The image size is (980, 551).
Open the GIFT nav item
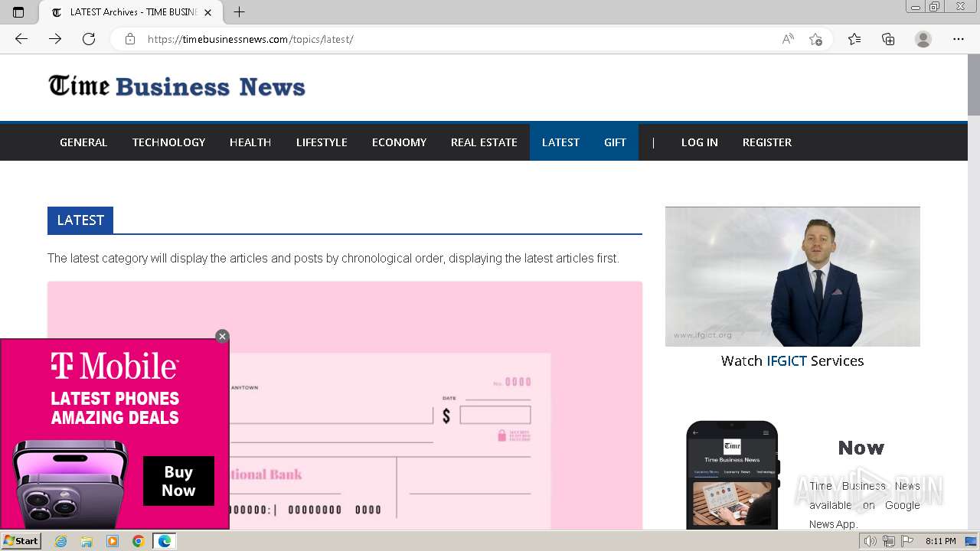(615, 142)
